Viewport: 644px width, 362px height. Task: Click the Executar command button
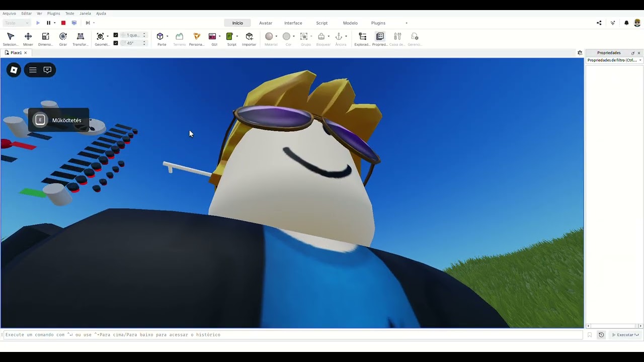(x=625, y=335)
